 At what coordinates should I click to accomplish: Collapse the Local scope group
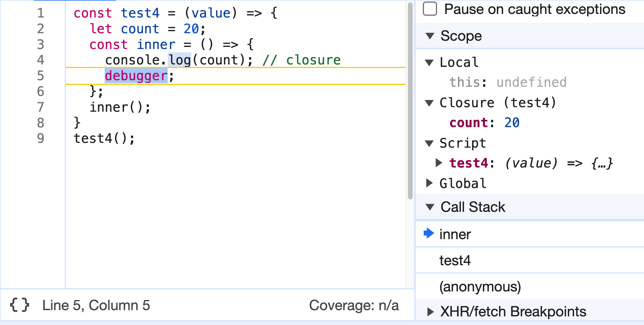429,63
